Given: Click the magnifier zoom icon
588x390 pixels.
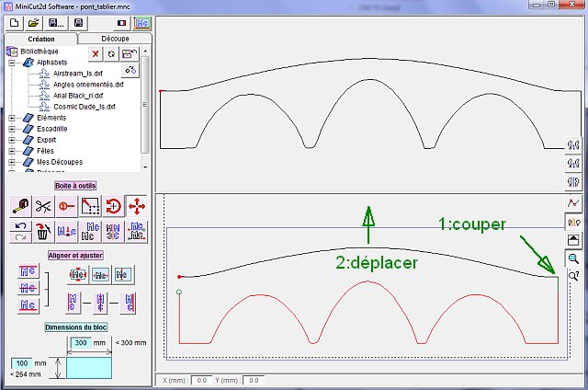Looking at the screenshot, I should click(x=573, y=258).
